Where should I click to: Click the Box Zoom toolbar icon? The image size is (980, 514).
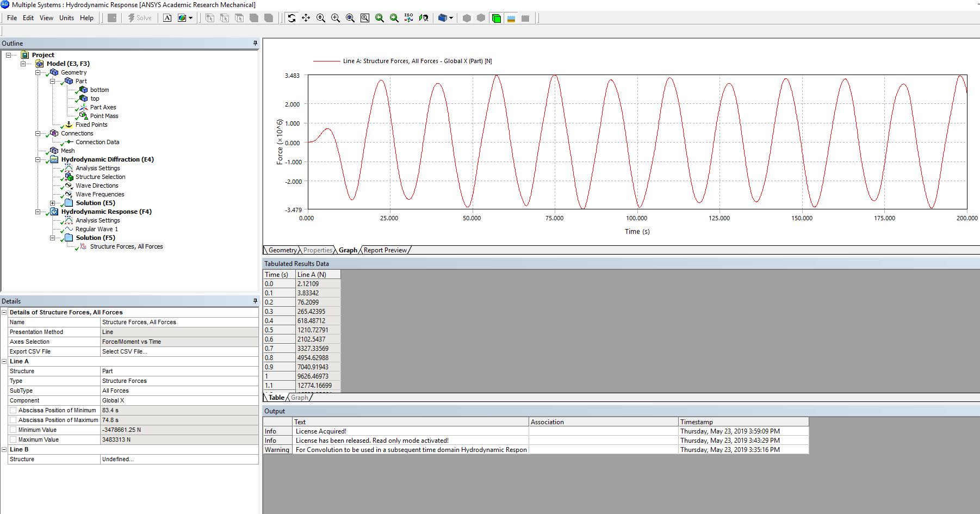(x=364, y=18)
